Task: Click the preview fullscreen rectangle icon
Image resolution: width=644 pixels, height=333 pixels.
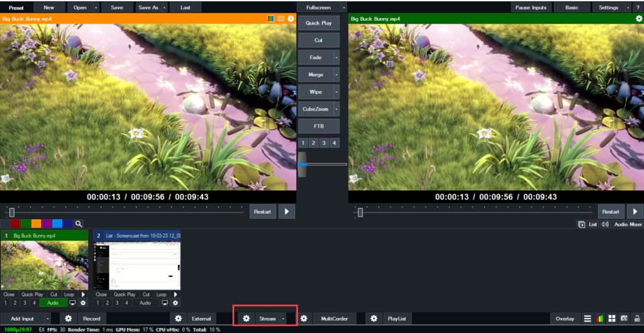Action: click(x=281, y=18)
